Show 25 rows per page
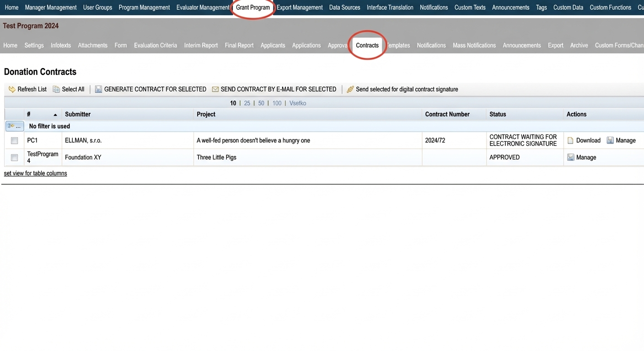The height and width of the screenshot is (351, 644). click(x=247, y=103)
